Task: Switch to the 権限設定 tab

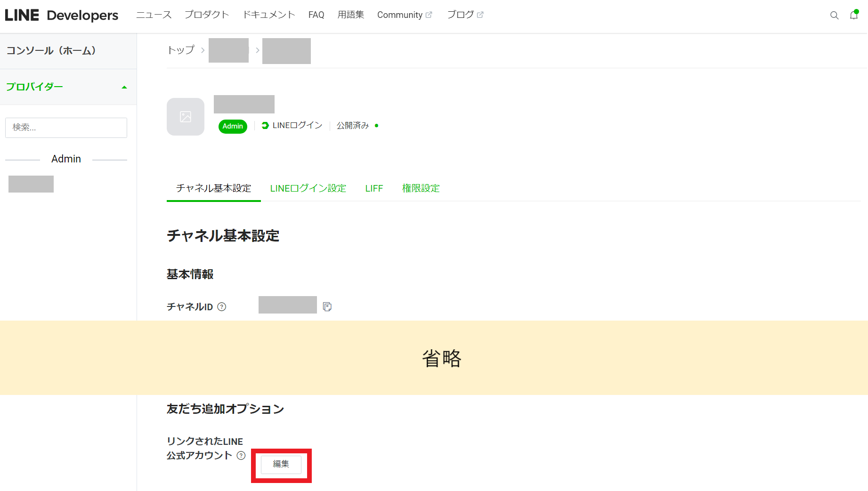Action: click(x=421, y=188)
